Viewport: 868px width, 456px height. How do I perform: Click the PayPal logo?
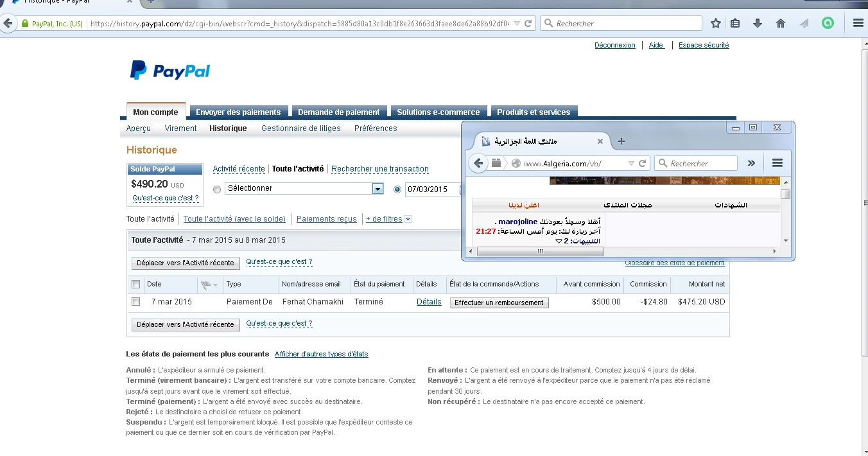[x=170, y=71]
